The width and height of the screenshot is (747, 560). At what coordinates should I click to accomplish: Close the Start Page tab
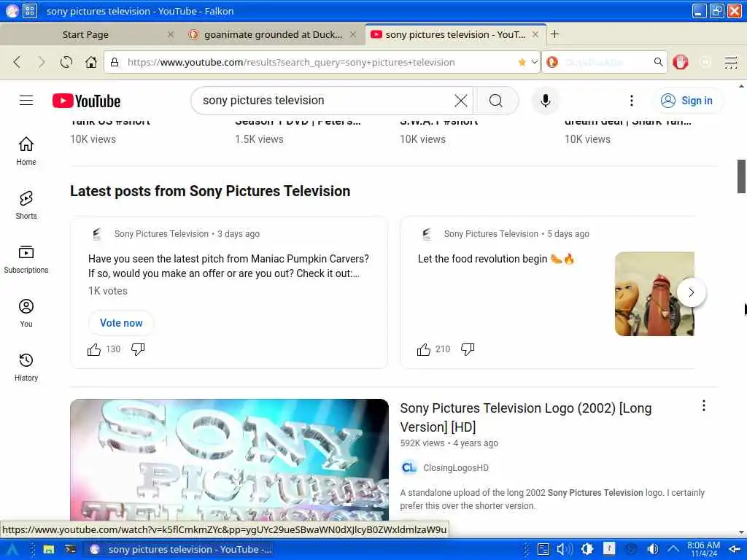(x=171, y=34)
